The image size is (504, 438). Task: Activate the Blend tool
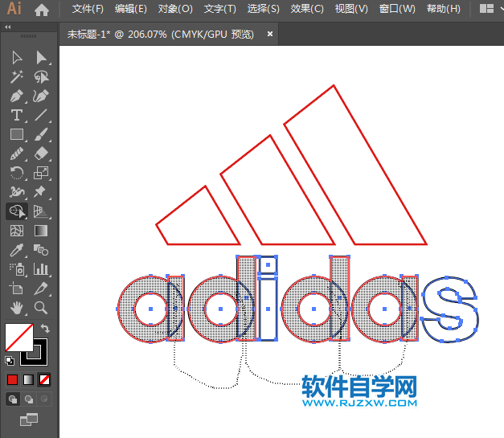point(41,250)
